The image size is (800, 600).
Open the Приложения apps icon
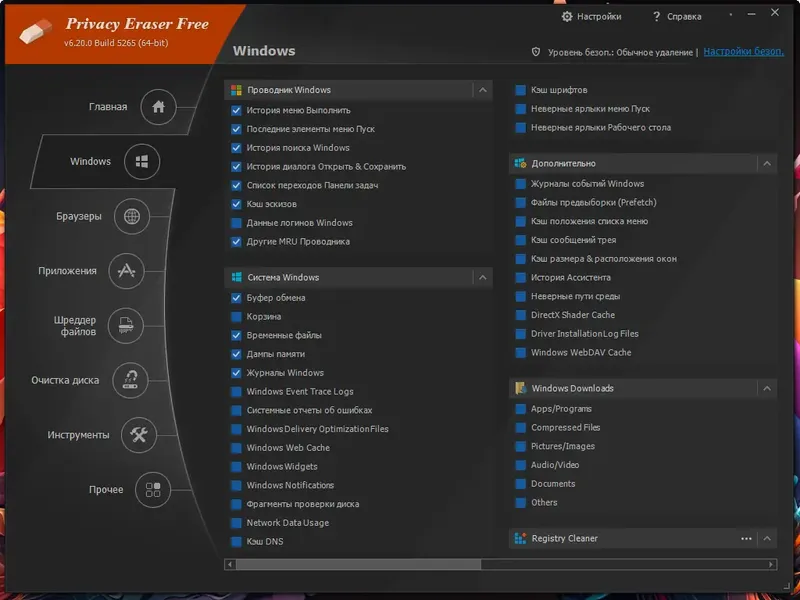pos(126,271)
